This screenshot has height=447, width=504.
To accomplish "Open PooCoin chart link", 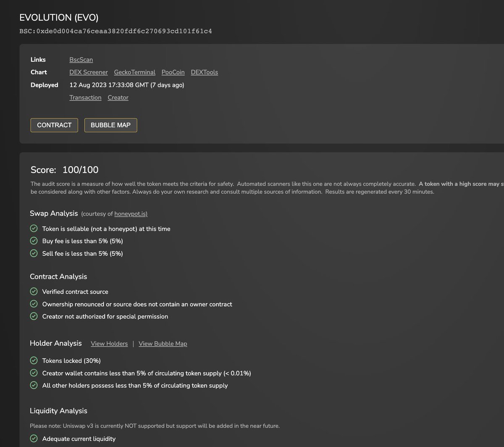I will point(173,72).
